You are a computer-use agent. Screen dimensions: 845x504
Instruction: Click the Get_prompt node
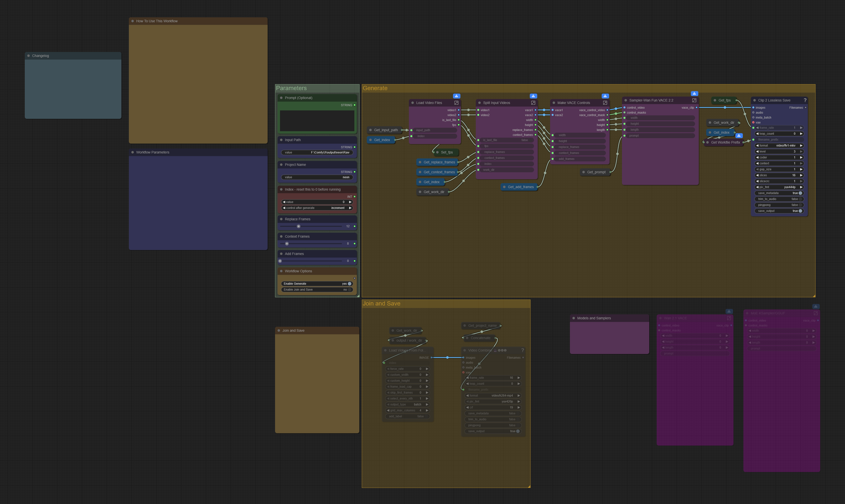[x=596, y=172]
